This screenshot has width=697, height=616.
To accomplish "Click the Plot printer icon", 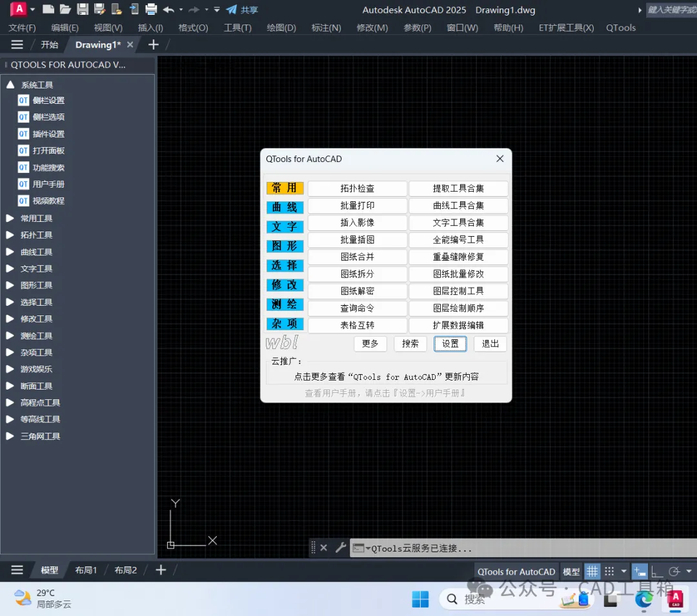I will tap(151, 9).
